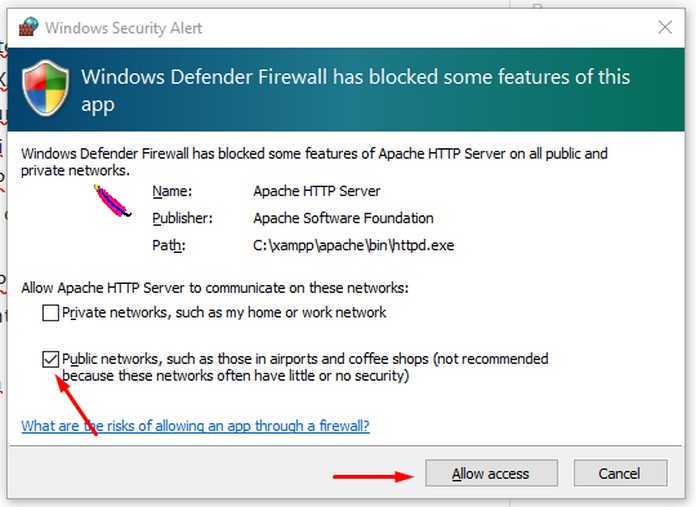Click the Path field label
The width and height of the screenshot is (696, 507).
[x=169, y=246]
